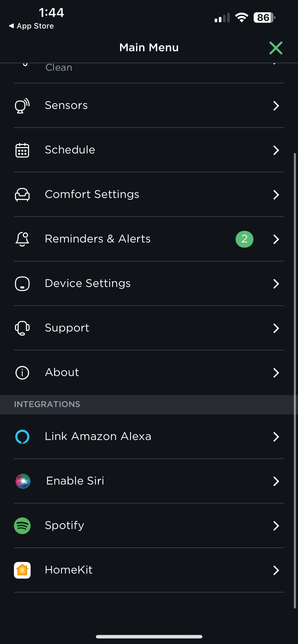Click the About info icon
Viewport: 298px width, 644px height.
(x=22, y=373)
